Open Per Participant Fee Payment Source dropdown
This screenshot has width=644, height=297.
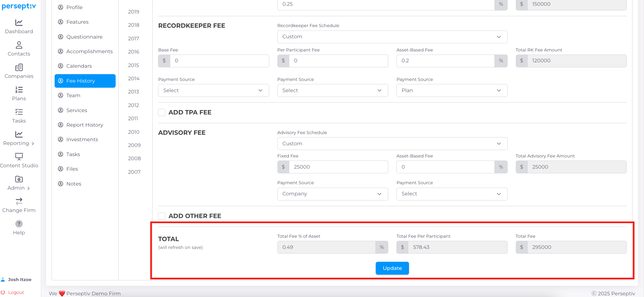click(333, 90)
